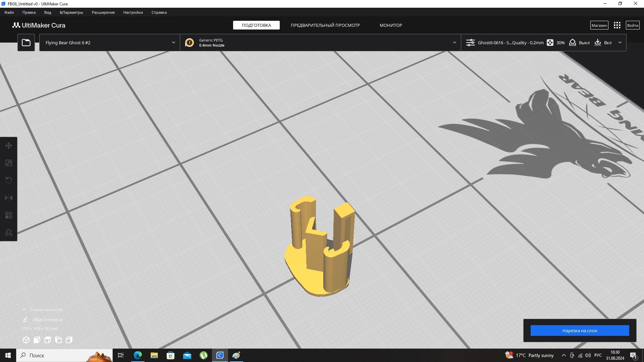The width and height of the screenshot is (644, 362).
Task: Open uTorrent from taskbar
Action: click(204, 355)
